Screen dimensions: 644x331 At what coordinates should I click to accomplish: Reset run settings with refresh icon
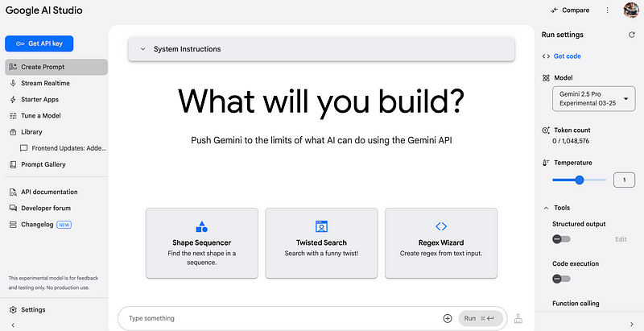632,35
